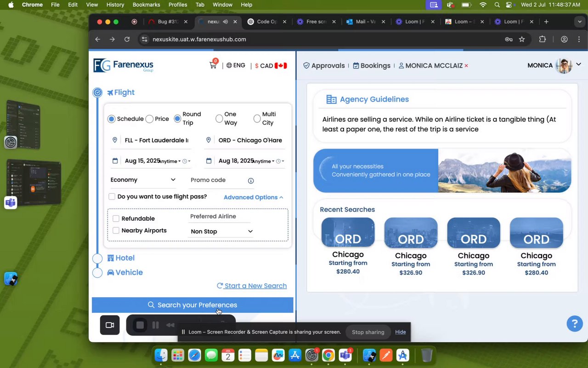
Task: Click the Promo code input field
Action: pos(217,180)
